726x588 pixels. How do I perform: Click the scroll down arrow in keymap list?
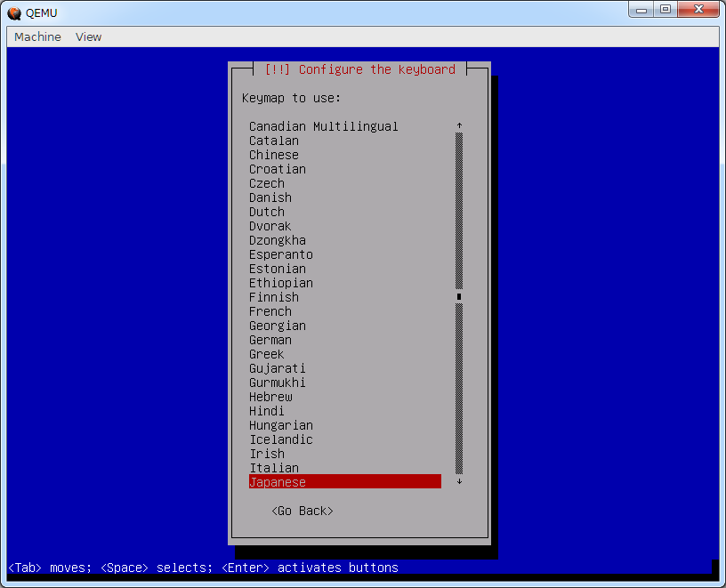pyautogui.click(x=459, y=481)
